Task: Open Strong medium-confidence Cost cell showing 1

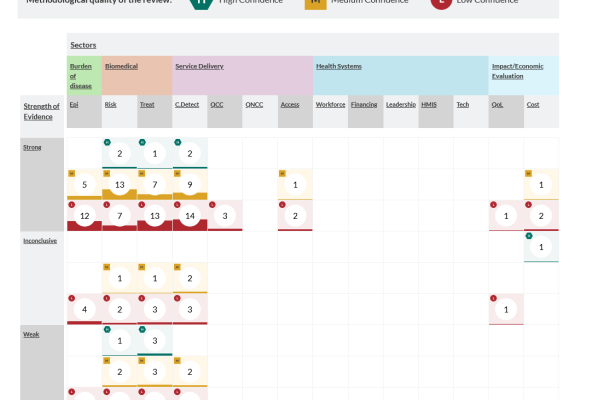Action: 541,184
